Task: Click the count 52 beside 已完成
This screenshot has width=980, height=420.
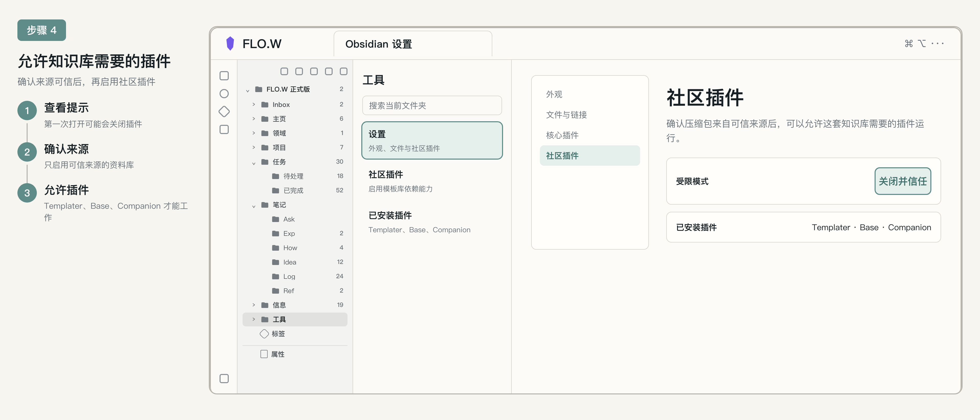Action: pos(339,190)
